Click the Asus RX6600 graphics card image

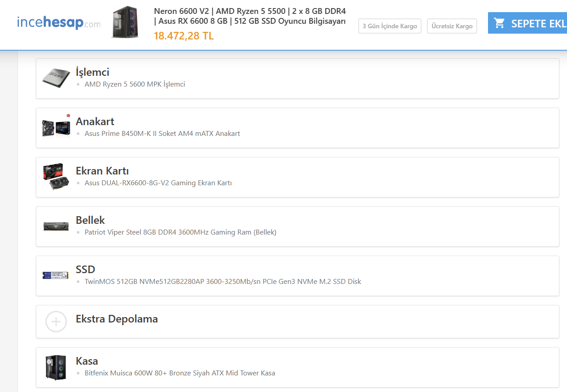(x=56, y=177)
